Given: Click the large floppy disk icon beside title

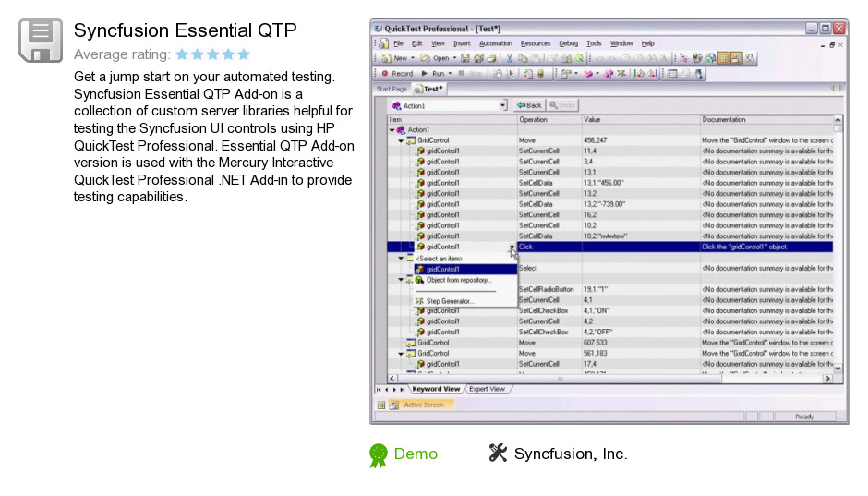Looking at the screenshot, I should (41, 41).
